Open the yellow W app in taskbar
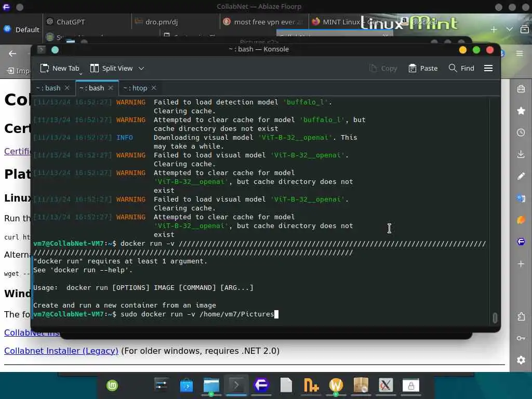The image size is (532, 399). point(336,385)
